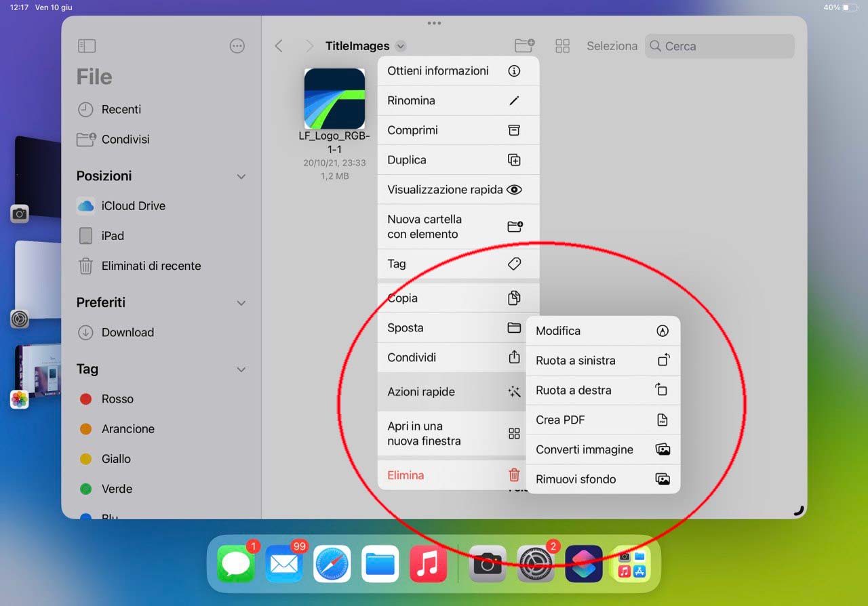Choose Duplica in the context menu
This screenshot has height=606, width=868.
(458, 160)
